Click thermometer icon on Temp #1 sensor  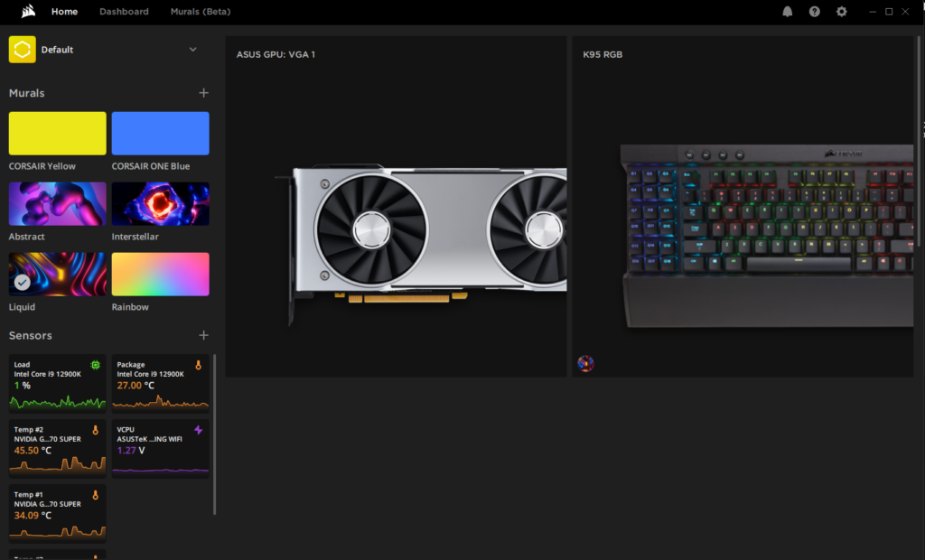click(x=95, y=495)
